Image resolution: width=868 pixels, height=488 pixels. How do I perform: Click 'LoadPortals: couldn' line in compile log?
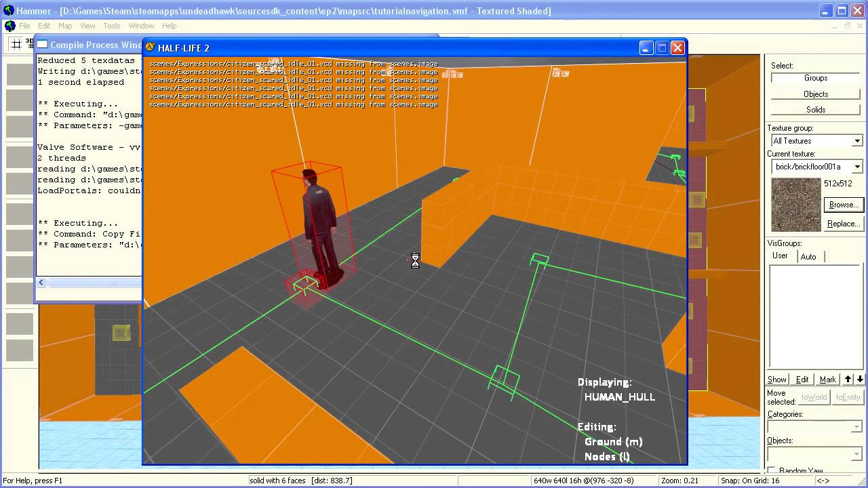click(89, 190)
